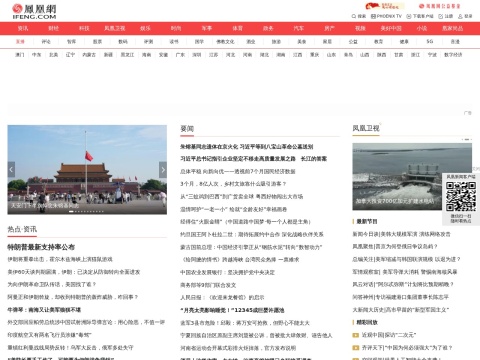Open the 凤凰卫视 section heading
Screen dimensions: 480x360
[366, 128]
